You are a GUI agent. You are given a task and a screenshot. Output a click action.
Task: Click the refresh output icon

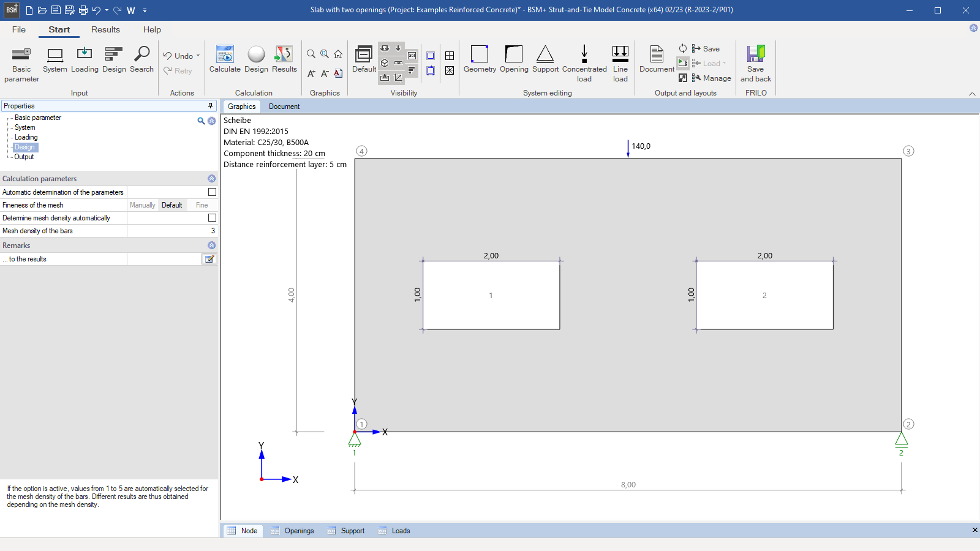[x=683, y=48]
